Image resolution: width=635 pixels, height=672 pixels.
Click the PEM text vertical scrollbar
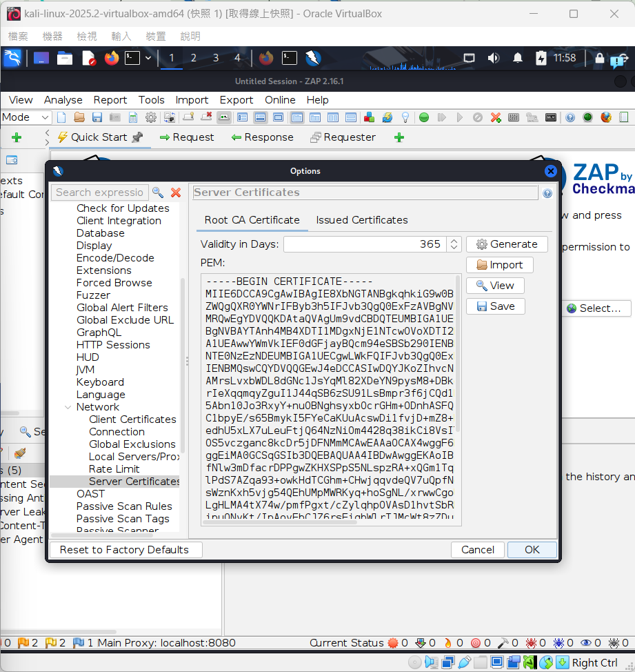point(458,353)
